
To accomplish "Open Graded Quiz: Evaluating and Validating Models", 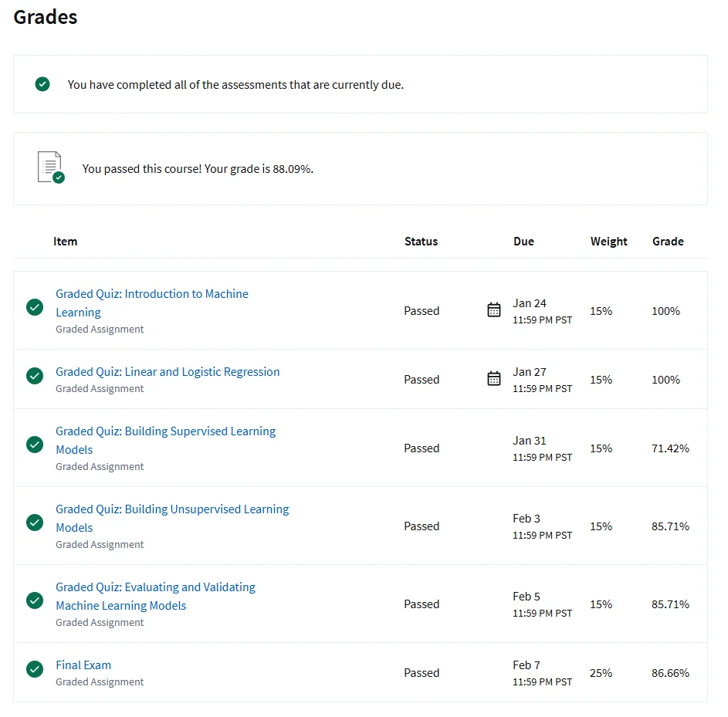I will click(155, 587).
